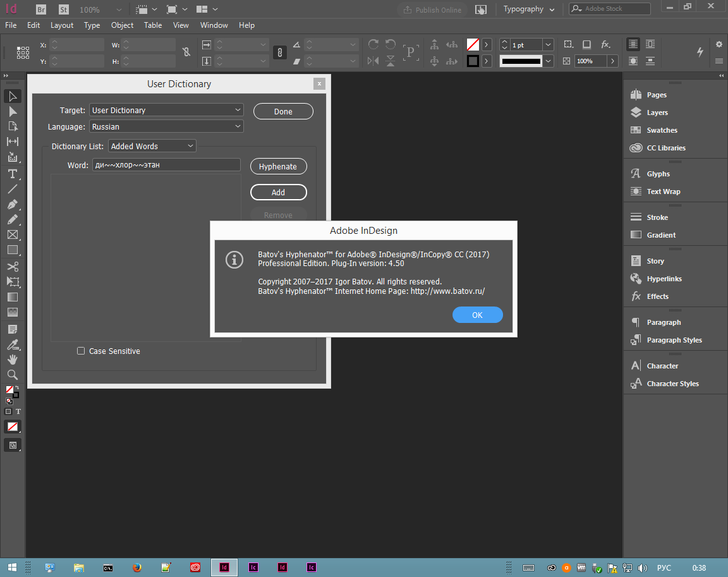Toggle the Case Sensitive checkbox
728x577 pixels.
81,351
